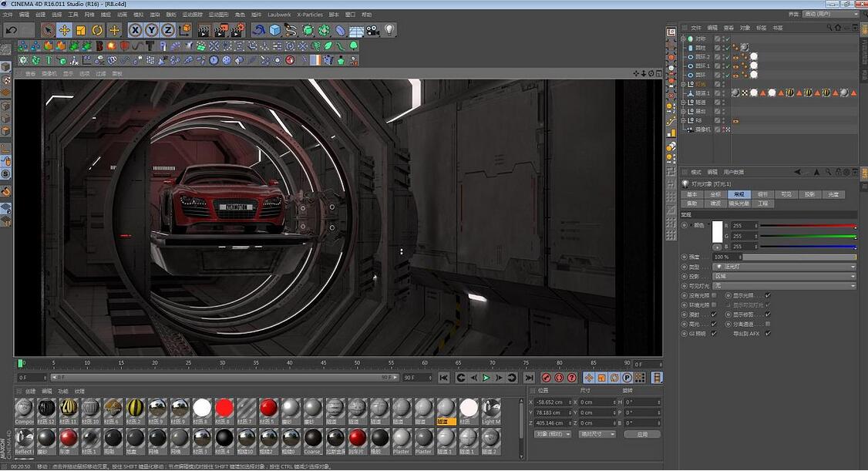Toggle the 漫射 checkbox
The height and width of the screenshot is (471, 868).
(x=714, y=315)
